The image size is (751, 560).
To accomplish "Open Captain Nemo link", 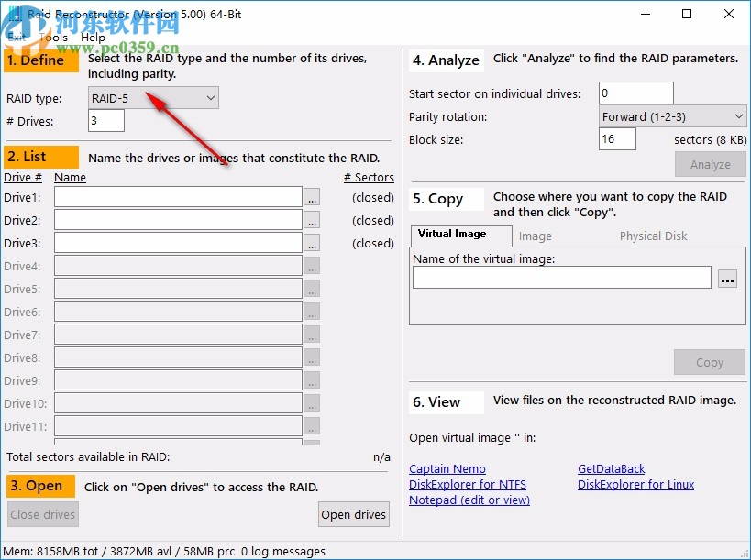I will pyautogui.click(x=447, y=468).
